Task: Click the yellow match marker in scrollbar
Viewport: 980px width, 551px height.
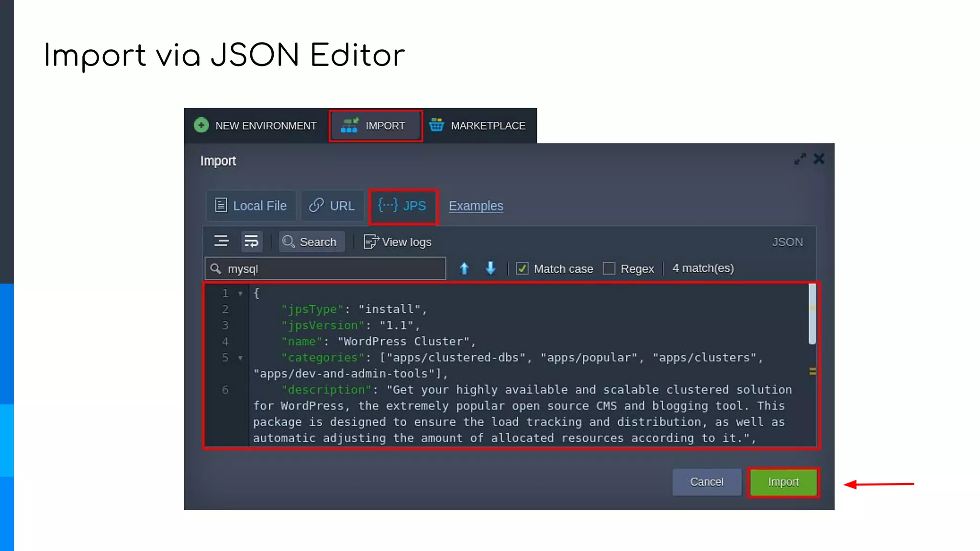Action: coord(812,371)
